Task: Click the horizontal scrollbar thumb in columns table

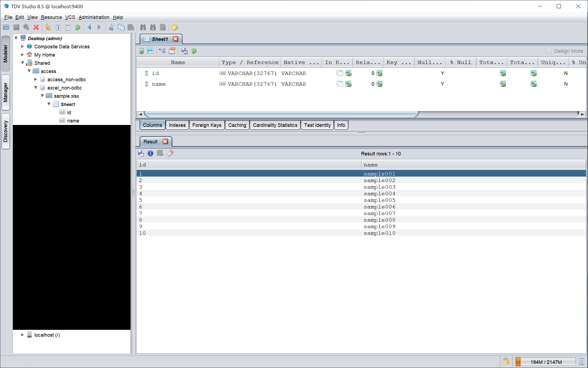Action: point(281,114)
